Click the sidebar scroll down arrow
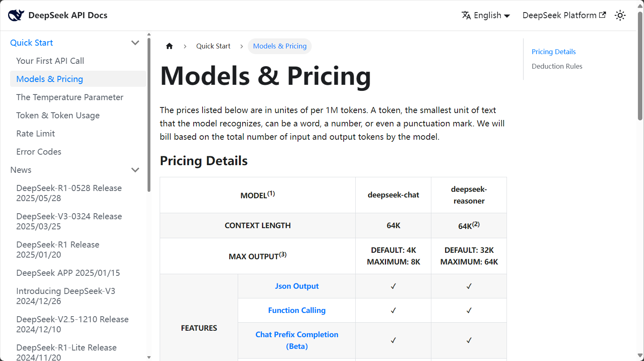Screen dimensions: 644x361 coord(149,357)
